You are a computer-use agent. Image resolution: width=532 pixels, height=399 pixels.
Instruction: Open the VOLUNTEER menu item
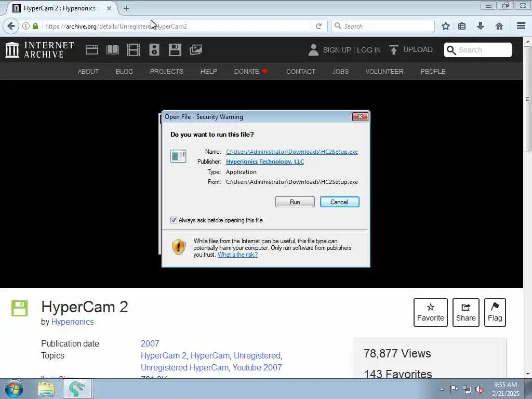coord(384,71)
